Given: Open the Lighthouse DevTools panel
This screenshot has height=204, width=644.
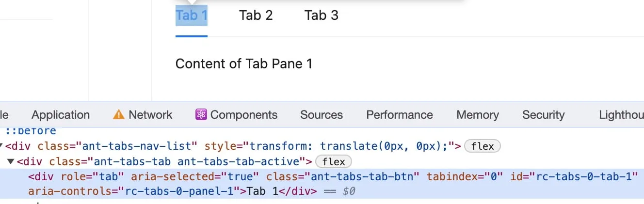Looking at the screenshot, I should [621, 115].
